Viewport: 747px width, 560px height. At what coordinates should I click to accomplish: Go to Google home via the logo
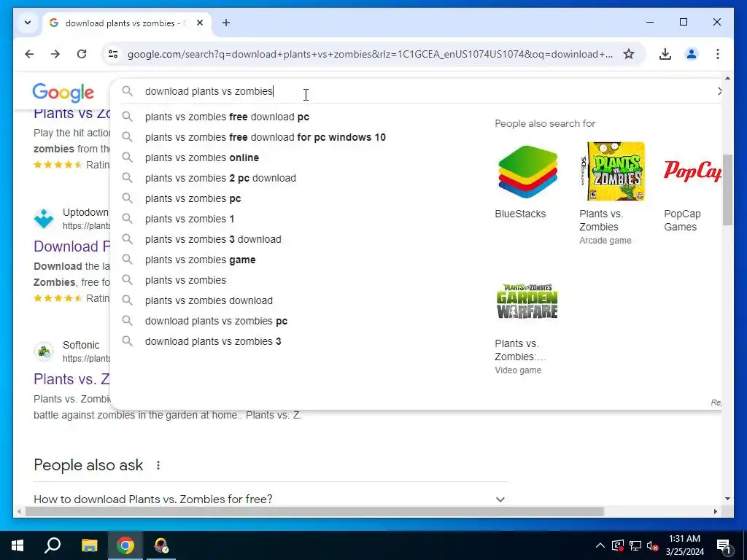pos(63,93)
